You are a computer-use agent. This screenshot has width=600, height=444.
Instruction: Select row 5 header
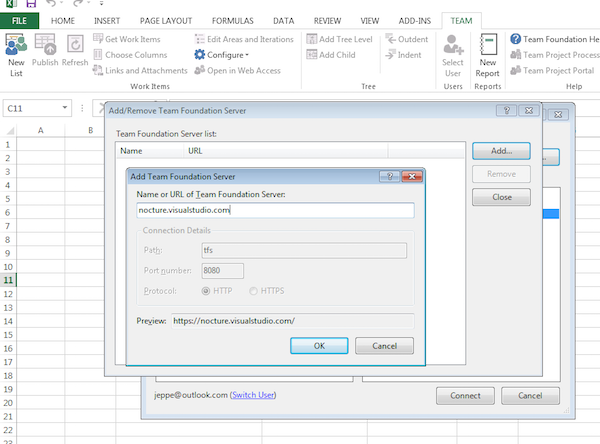[x=8, y=199]
